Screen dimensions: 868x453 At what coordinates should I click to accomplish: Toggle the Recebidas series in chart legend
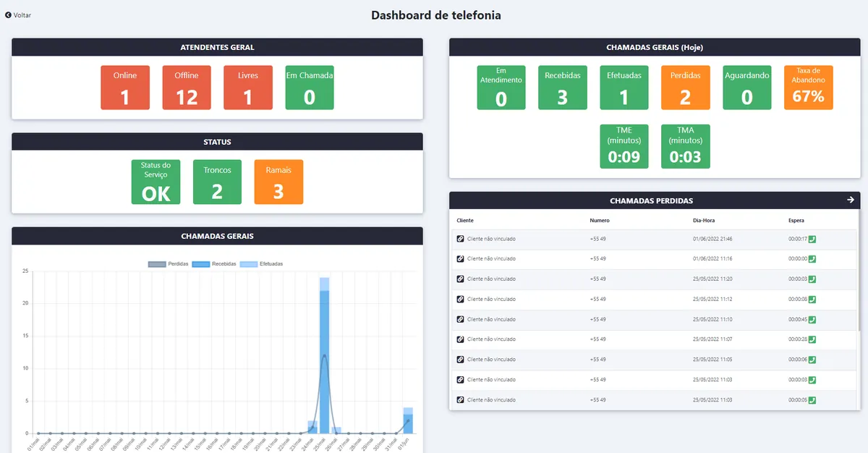click(215, 264)
